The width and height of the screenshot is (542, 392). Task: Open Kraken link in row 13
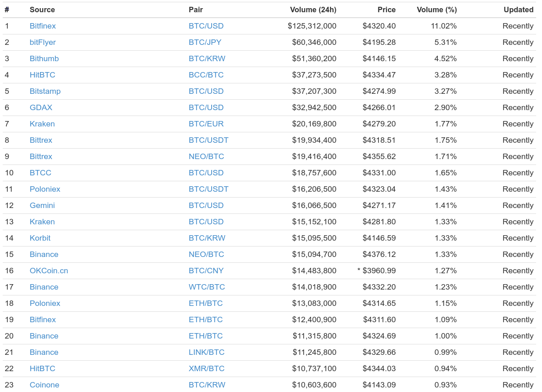42,222
